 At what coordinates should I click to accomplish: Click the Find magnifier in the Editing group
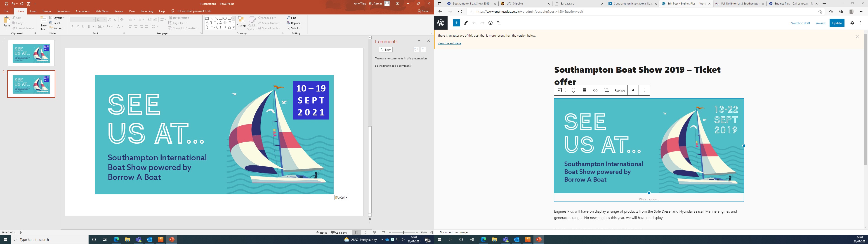point(289,18)
